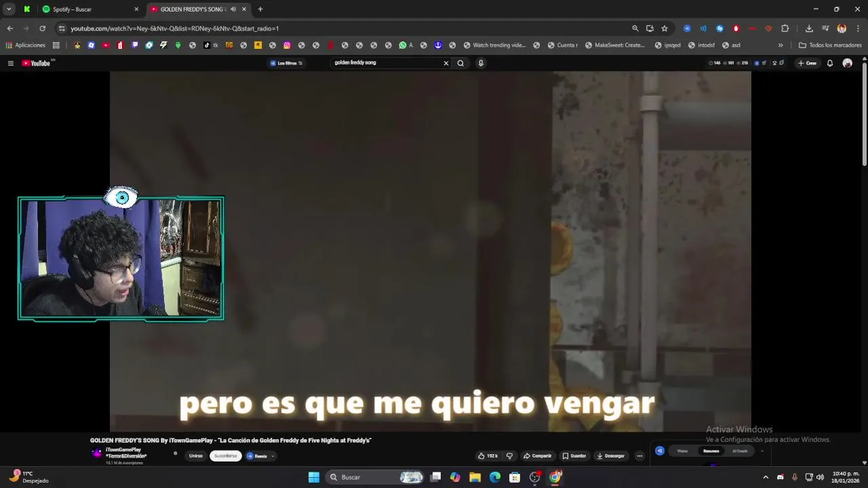The width and height of the screenshot is (868, 488).
Task: Open File Explorer from the taskbar
Action: coord(475,477)
